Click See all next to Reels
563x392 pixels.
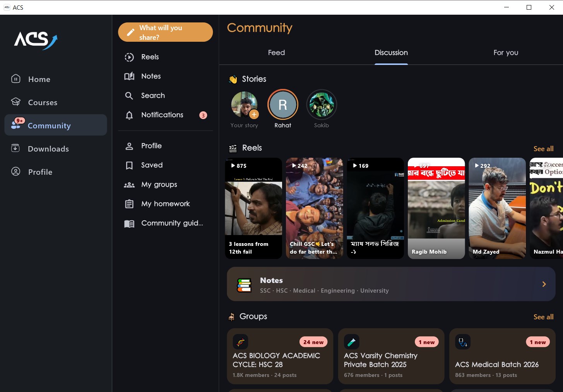click(543, 149)
